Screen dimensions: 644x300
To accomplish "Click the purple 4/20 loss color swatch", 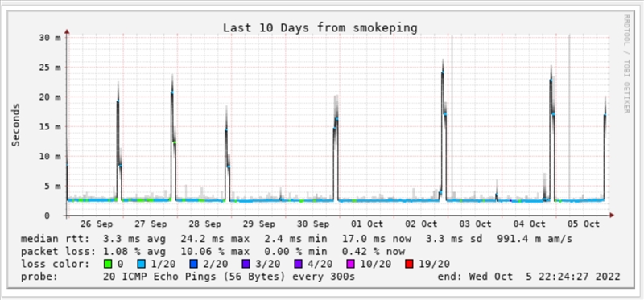I will (x=299, y=264).
